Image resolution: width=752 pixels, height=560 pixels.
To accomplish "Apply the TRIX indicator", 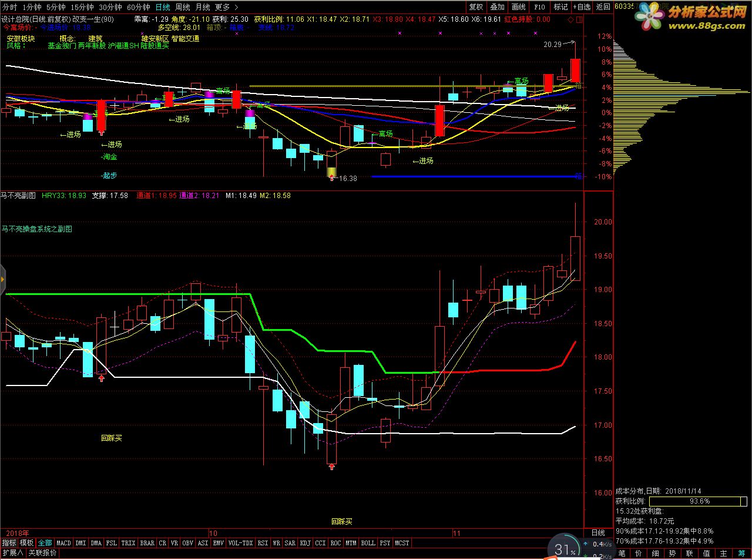I will (128, 543).
